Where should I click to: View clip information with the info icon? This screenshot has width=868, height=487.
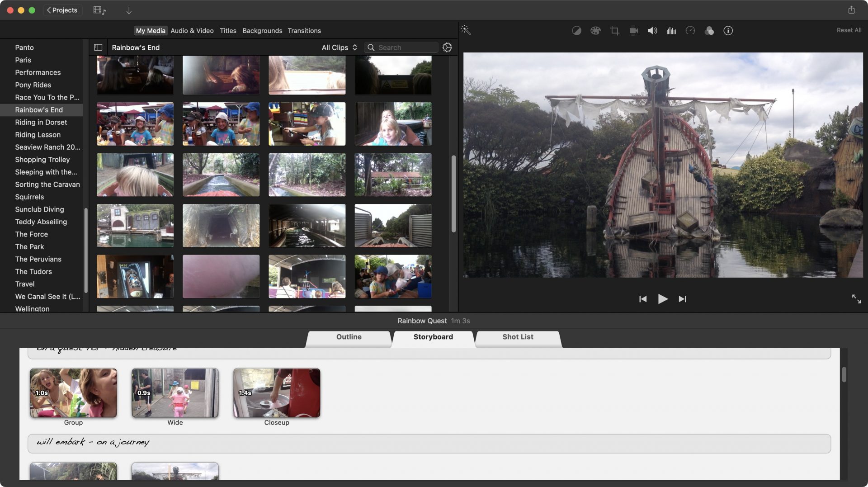[728, 30]
